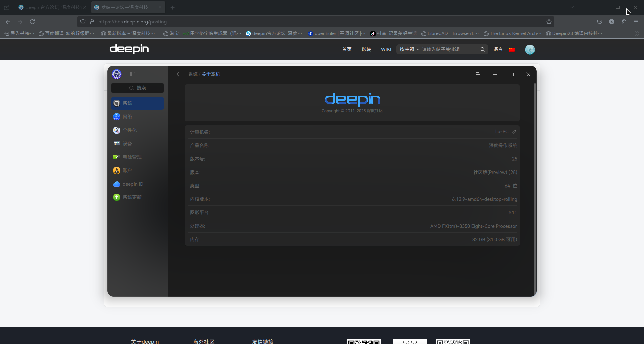Select 系统 in the settings sidebar

coord(138,103)
